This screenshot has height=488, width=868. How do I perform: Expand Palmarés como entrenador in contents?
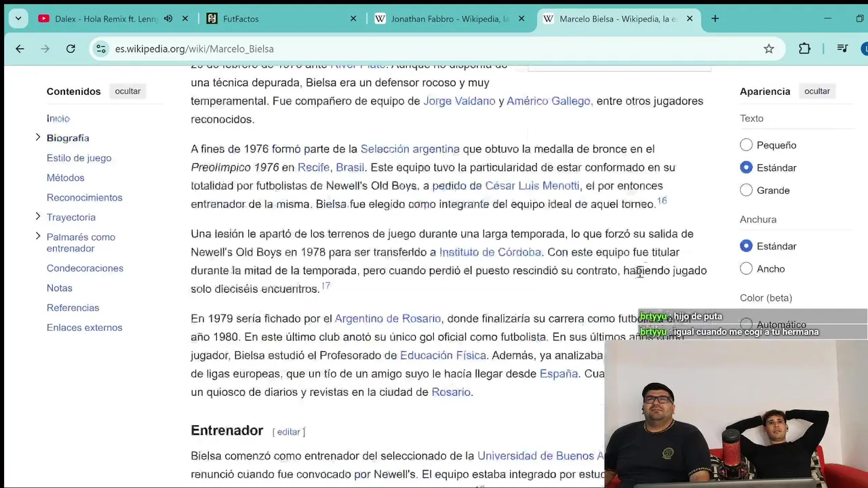pos(38,237)
